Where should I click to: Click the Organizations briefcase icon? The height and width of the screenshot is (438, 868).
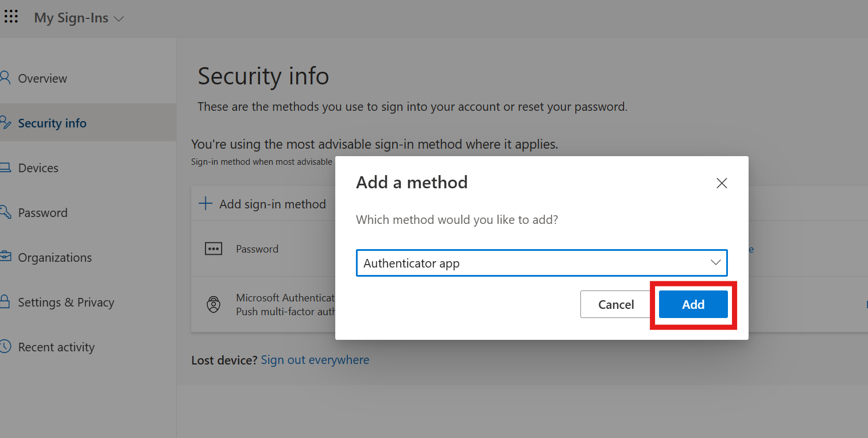[5, 257]
